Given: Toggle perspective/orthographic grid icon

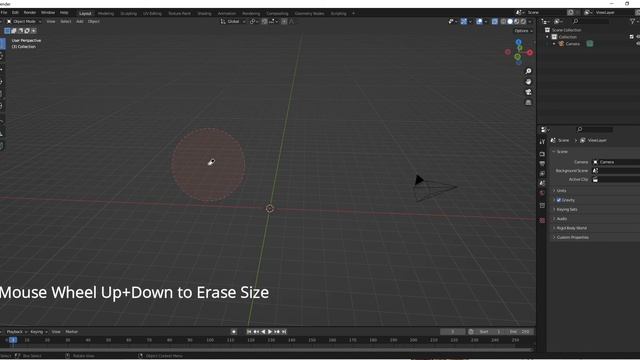Looking at the screenshot, I should pyautogui.click(x=528, y=102).
